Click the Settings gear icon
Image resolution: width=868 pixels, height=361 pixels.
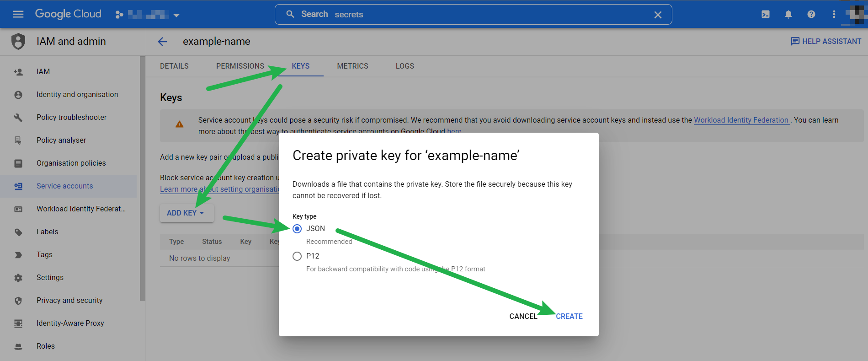(18, 278)
